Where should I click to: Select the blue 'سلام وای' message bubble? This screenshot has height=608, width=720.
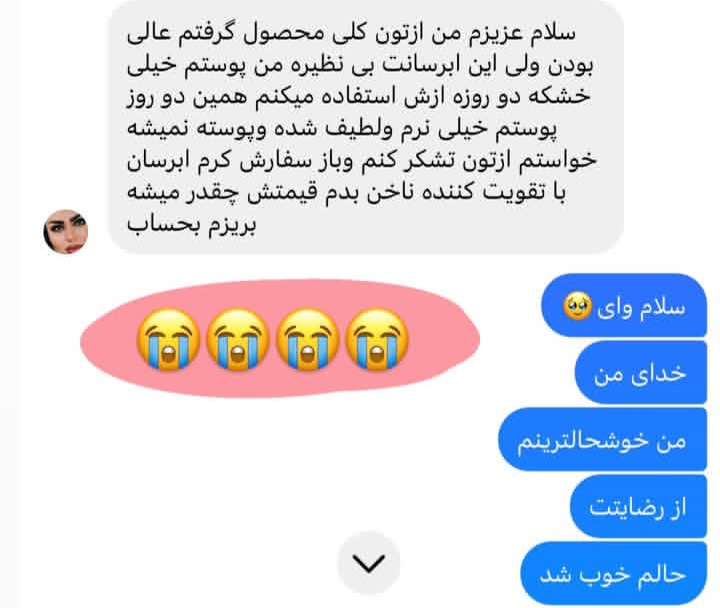[x=624, y=306]
